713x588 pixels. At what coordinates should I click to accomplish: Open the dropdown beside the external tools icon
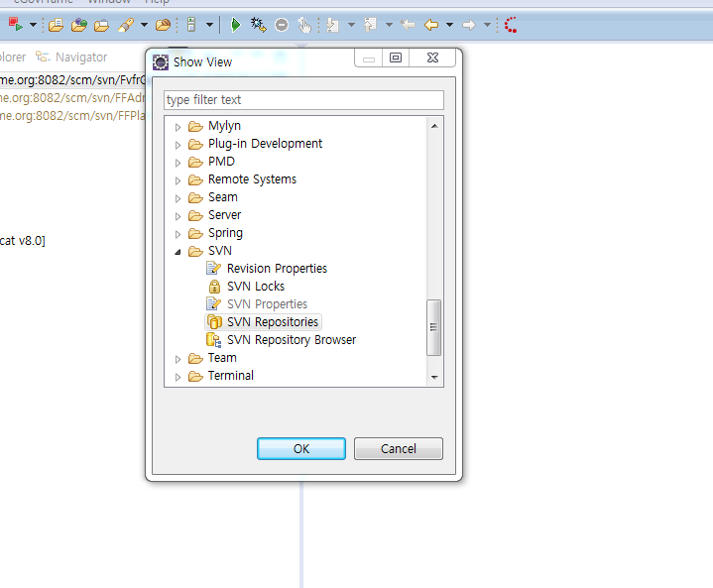click(x=33, y=25)
